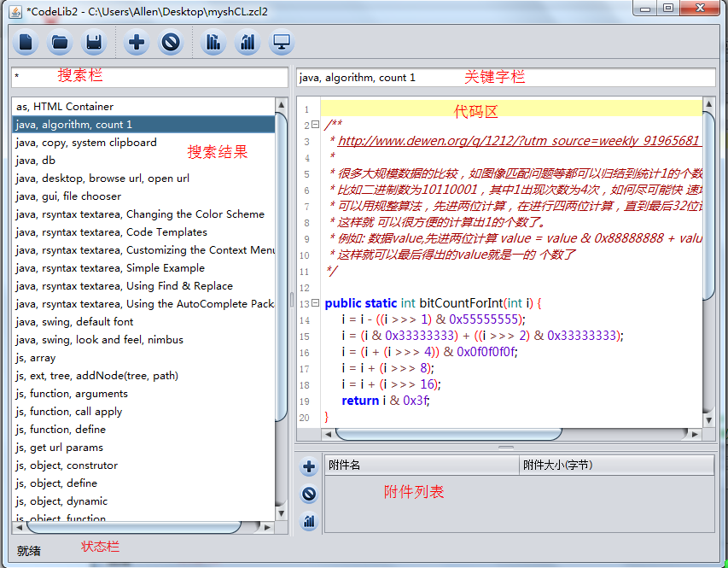The width and height of the screenshot is (728, 568).
Task: Click the results list scroll-right arrow
Action: pos(267,527)
